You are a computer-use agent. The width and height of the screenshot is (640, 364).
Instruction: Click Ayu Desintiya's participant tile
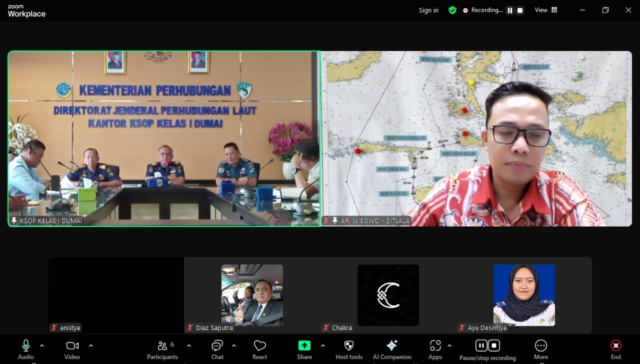pyautogui.click(x=524, y=295)
